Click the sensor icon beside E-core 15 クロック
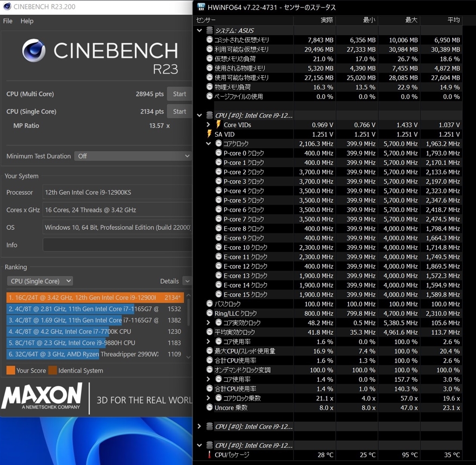Viewport: 476px width, 465px height. 218,294
